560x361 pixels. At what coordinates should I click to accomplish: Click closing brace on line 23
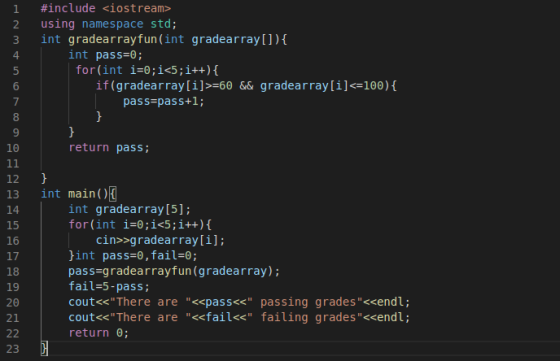(x=44, y=348)
